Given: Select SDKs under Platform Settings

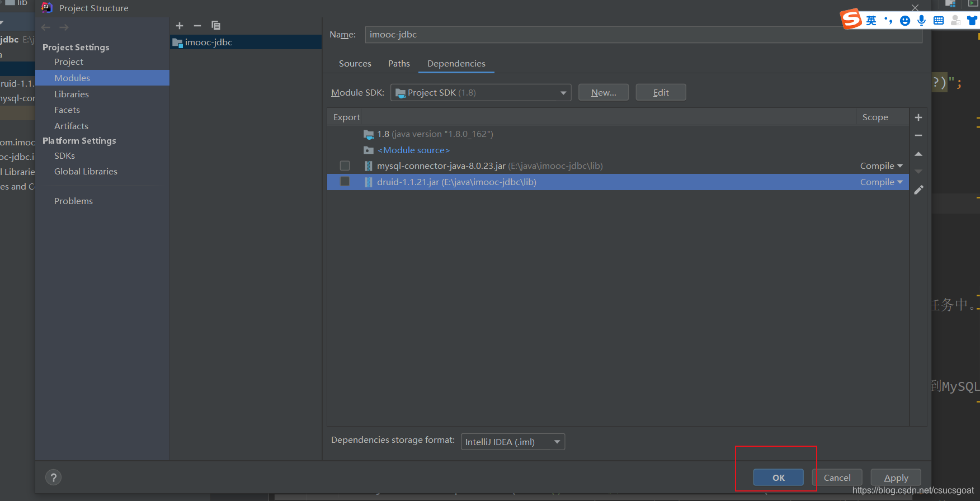Looking at the screenshot, I should click(x=64, y=156).
